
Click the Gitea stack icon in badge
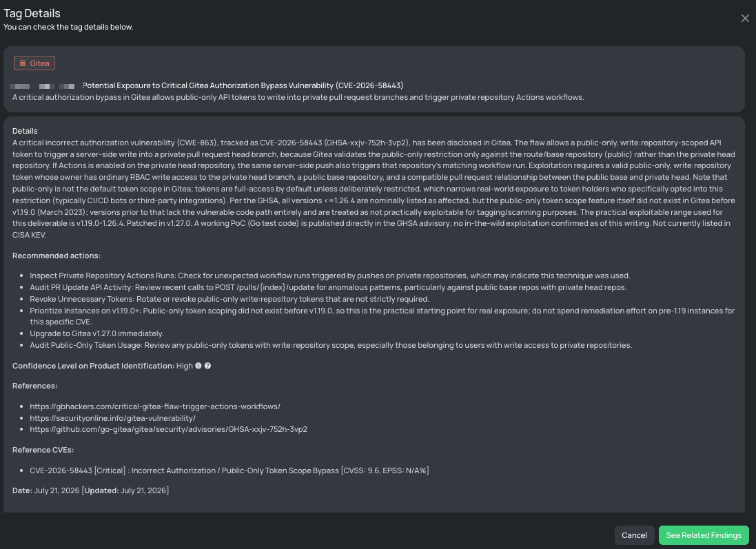[23, 63]
